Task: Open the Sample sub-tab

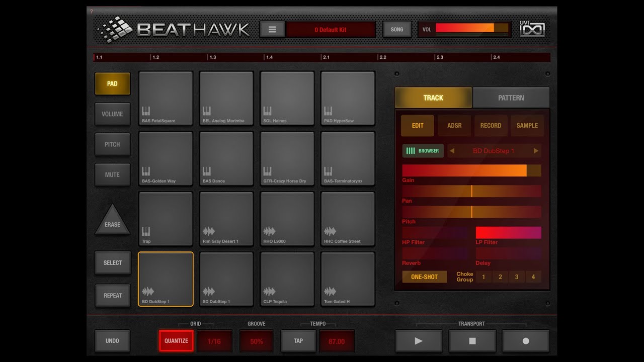Action: [x=527, y=126]
